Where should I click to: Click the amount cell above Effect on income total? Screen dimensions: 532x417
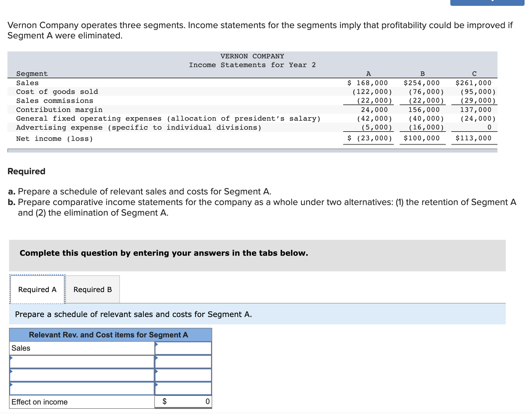point(183,389)
